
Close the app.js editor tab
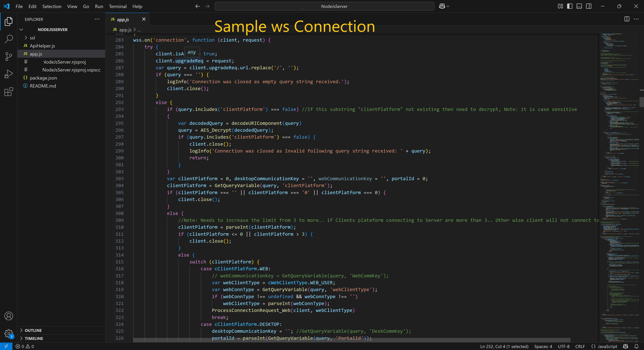click(x=143, y=19)
